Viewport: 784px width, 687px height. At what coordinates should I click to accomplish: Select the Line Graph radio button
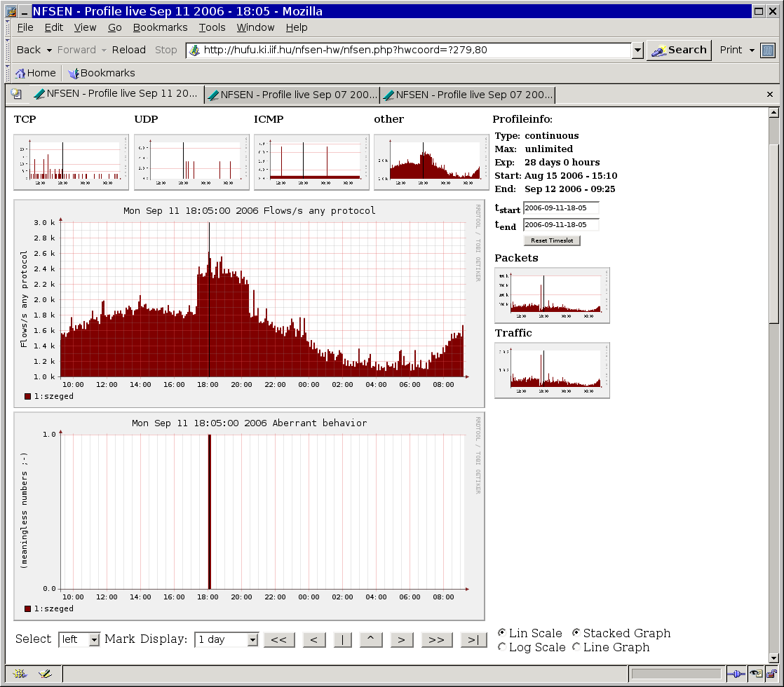[x=576, y=646]
